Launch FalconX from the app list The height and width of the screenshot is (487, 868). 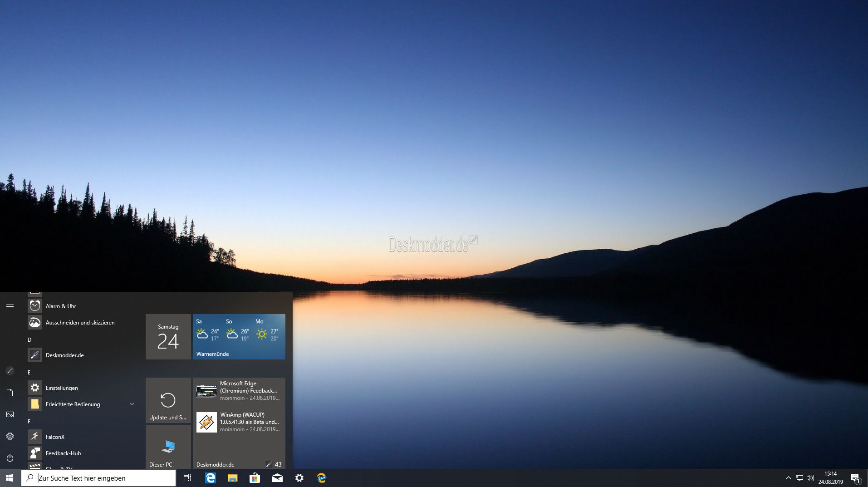82,437
